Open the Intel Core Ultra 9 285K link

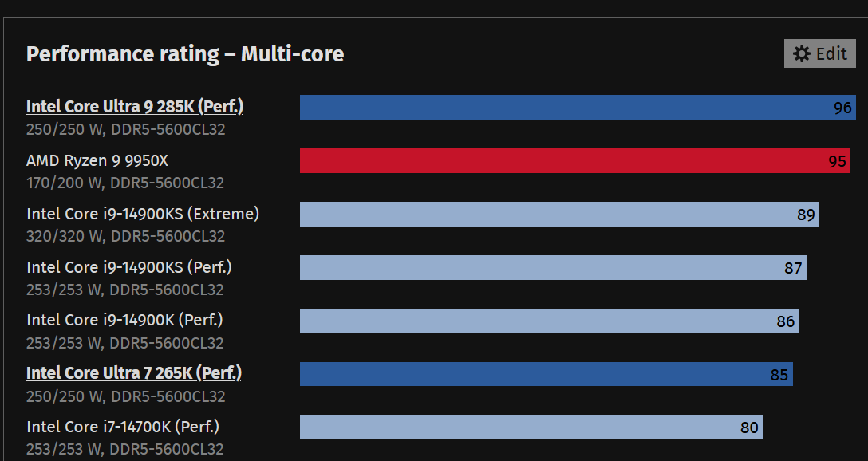[134, 106]
